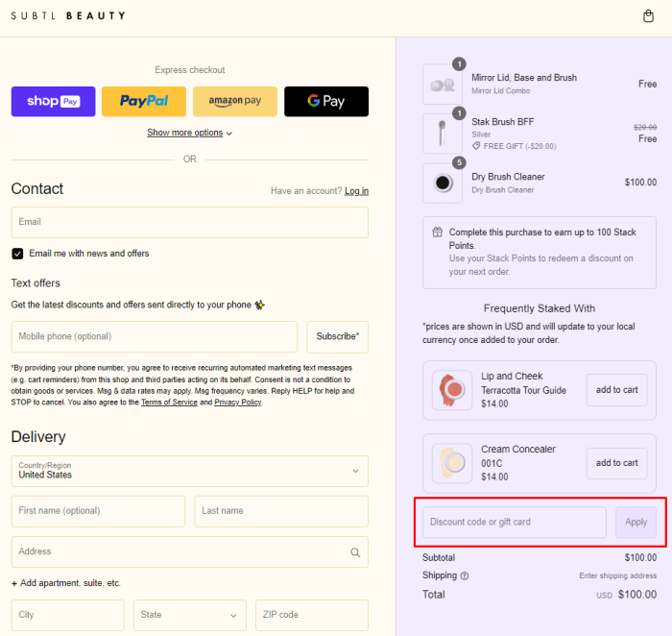Click Add apartment, suite, etc.
672x636 pixels.
66,583
